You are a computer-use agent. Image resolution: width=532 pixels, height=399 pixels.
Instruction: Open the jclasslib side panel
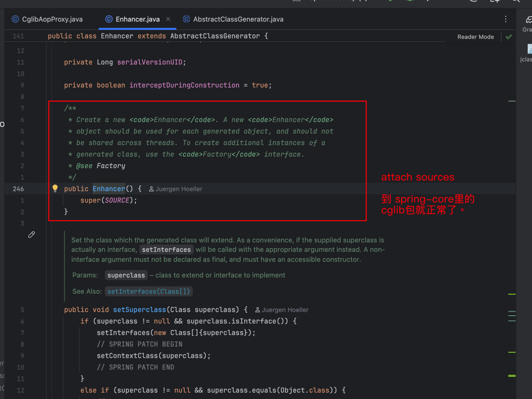click(x=527, y=53)
